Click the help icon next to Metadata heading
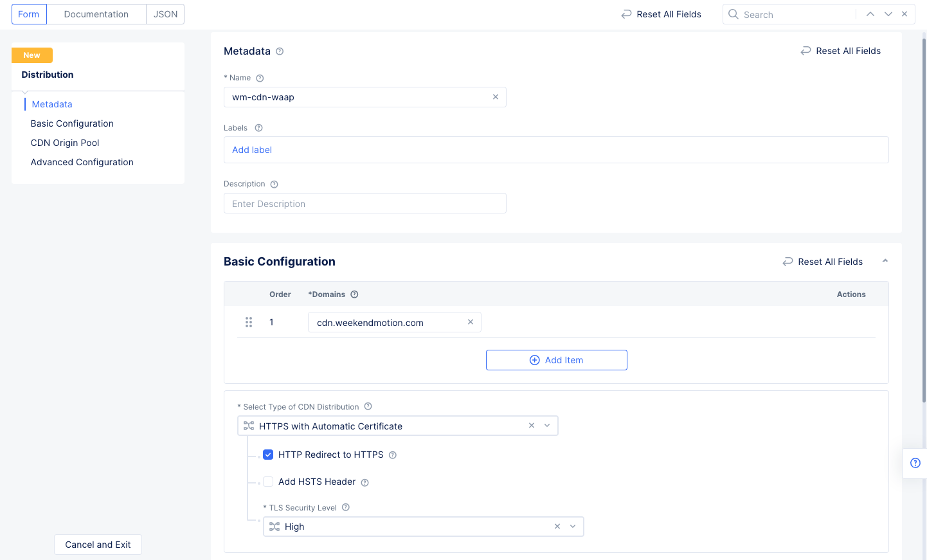Image resolution: width=927 pixels, height=560 pixels. click(280, 51)
